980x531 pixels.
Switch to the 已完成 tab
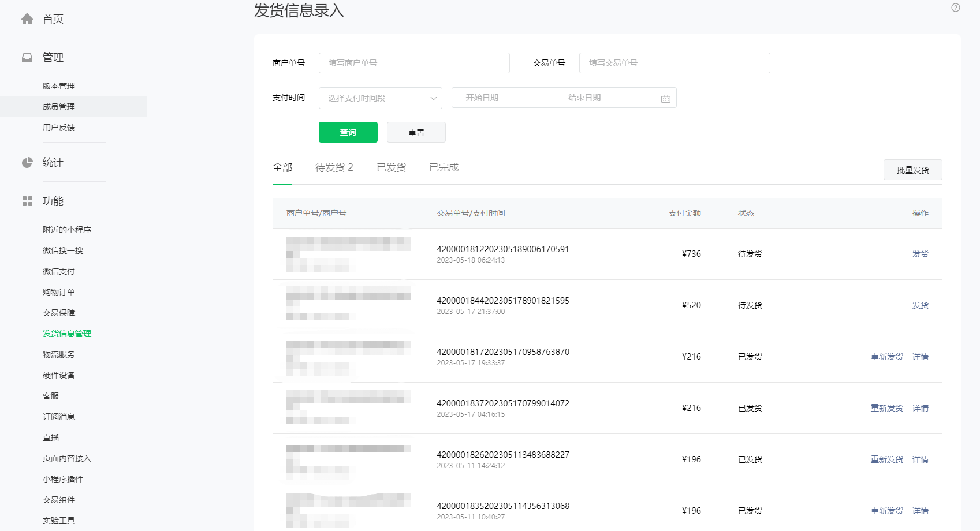(444, 167)
